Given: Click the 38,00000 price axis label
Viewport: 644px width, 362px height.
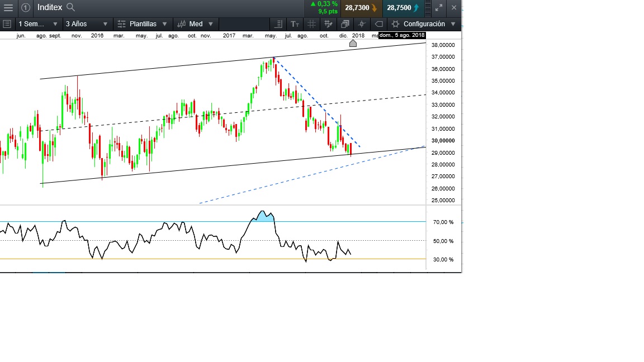Looking at the screenshot, I should (443, 45).
